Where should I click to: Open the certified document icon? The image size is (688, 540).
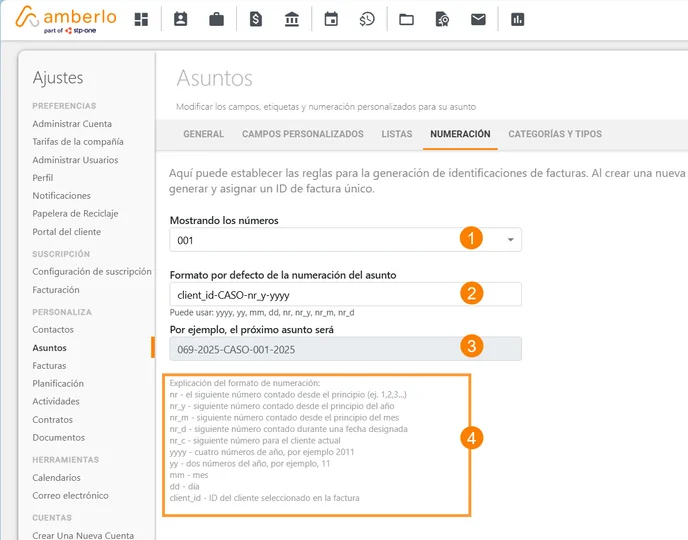click(442, 19)
